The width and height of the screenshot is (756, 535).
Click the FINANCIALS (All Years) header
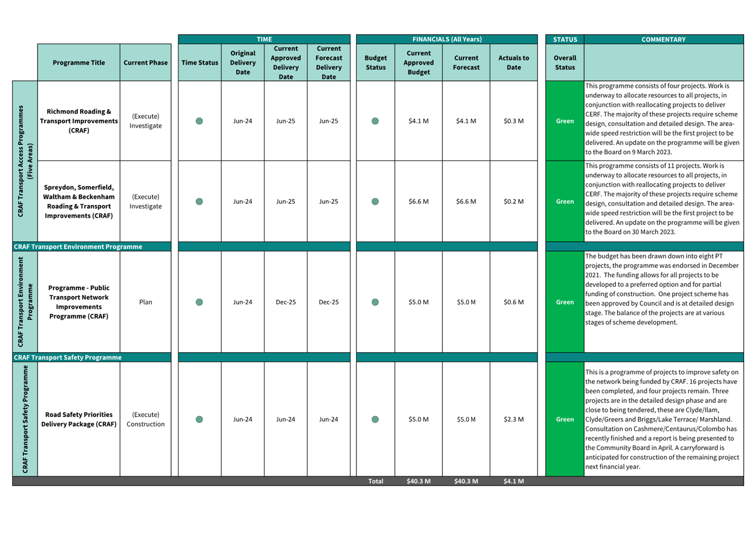tap(447, 39)
